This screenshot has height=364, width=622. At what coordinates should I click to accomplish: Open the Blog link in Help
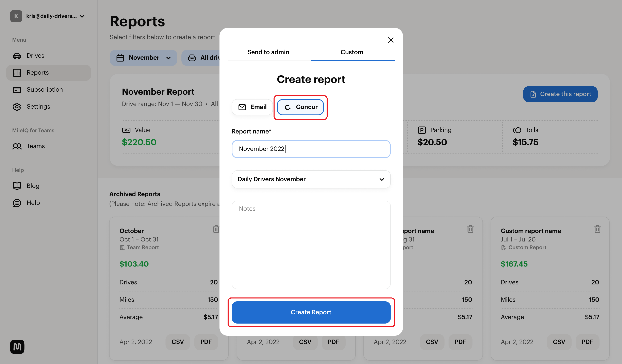tap(48, 186)
